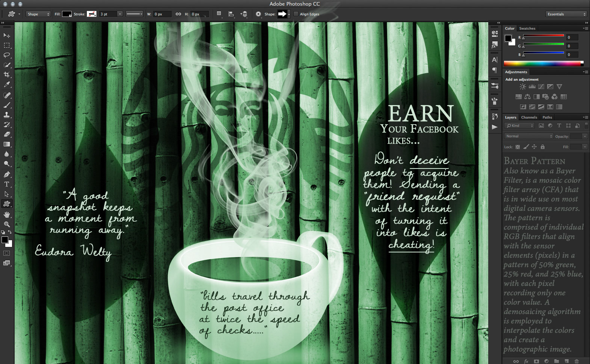The width and height of the screenshot is (590, 364).
Task: Open the Opacity dropdown arrow
Action: pyautogui.click(x=585, y=136)
